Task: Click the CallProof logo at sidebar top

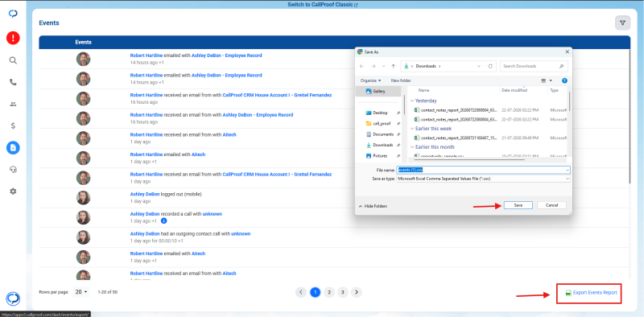Action: tap(13, 14)
